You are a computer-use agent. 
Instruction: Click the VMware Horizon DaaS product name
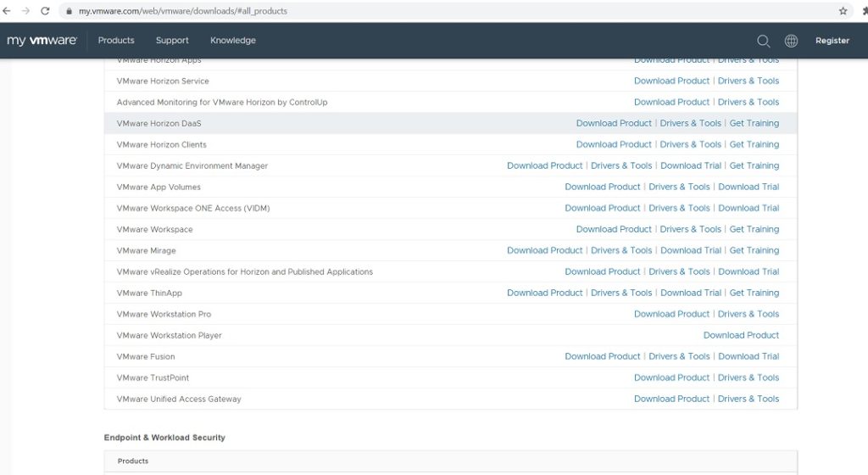click(159, 124)
